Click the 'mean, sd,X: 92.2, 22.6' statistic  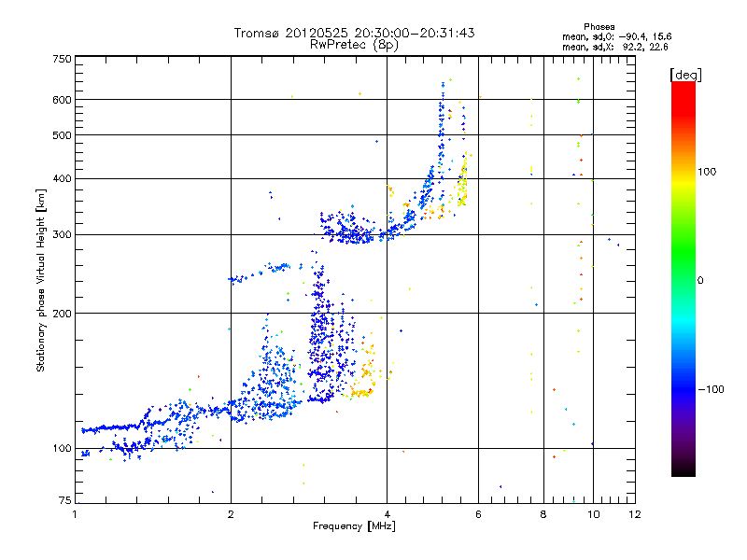(615, 47)
